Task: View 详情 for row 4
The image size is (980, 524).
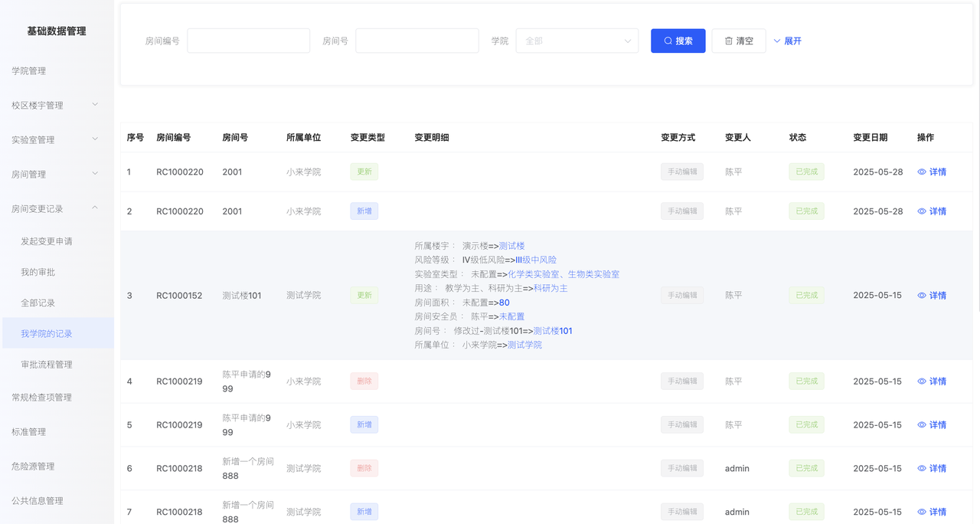Action: [932, 382]
